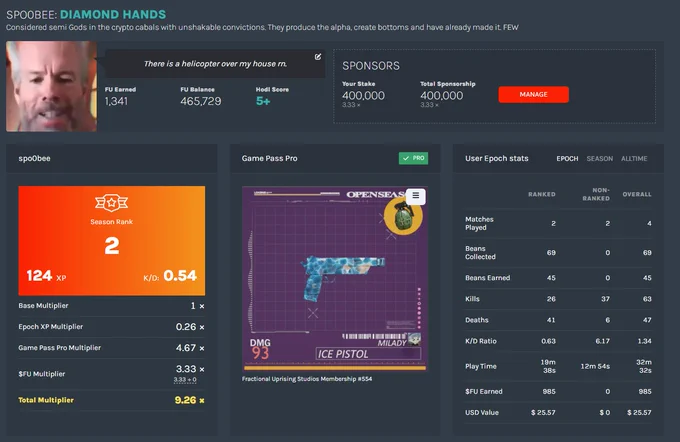Screen dimensions: 680x442
Task: Click the K/D Ratio non-ranked value 6.17
Action: pos(602,341)
